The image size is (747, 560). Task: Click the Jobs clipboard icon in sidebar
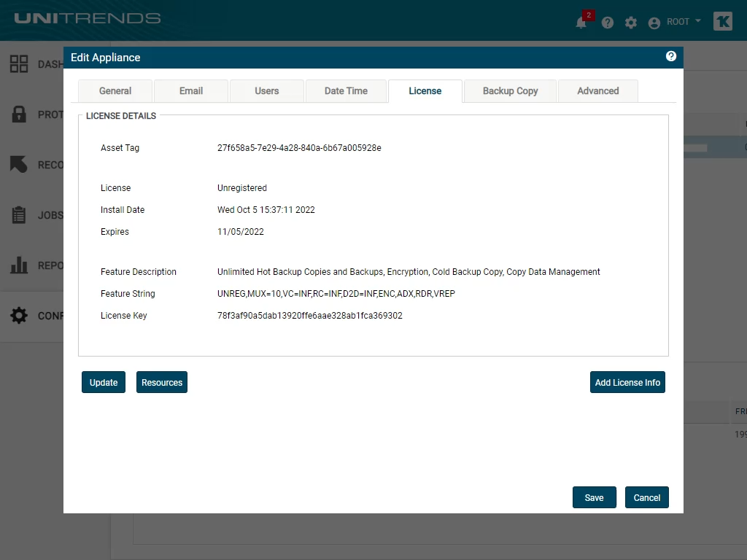pyautogui.click(x=19, y=215)
